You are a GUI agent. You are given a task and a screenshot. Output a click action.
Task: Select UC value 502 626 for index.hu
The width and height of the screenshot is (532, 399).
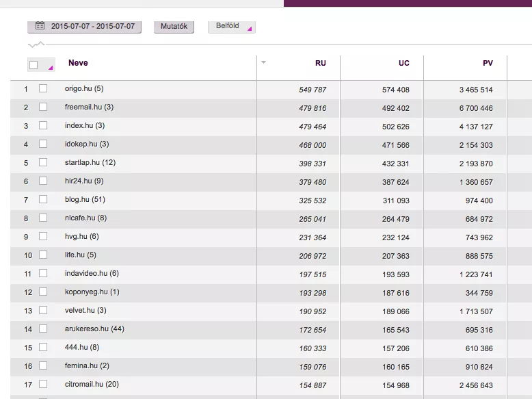[x=396, y=127]
